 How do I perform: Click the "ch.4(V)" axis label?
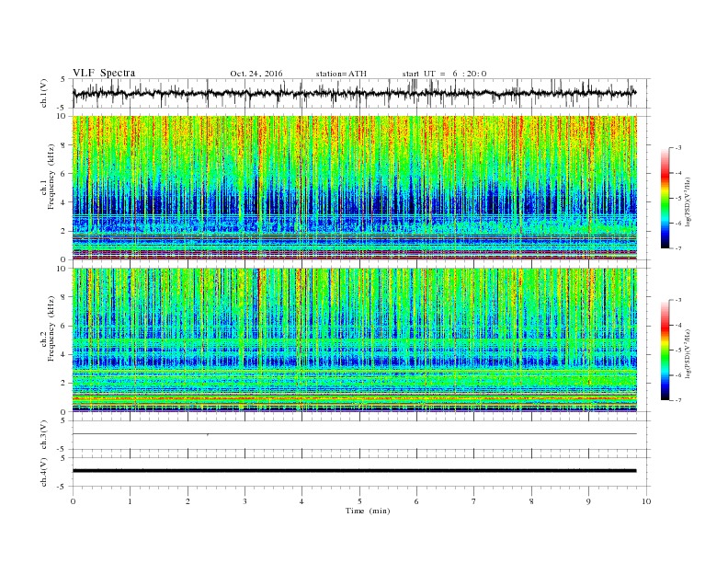coord(44,472)
